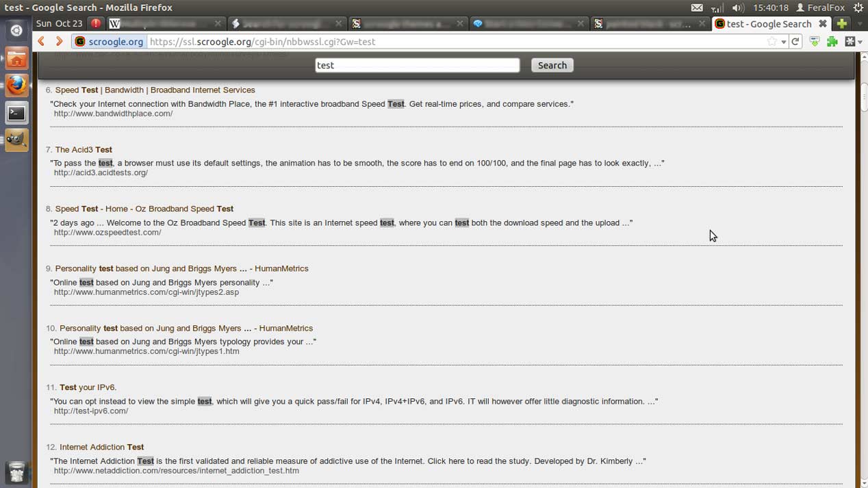Open the Test your IPv6 result
The image size is (868, 488).
[x=88, y=387]
